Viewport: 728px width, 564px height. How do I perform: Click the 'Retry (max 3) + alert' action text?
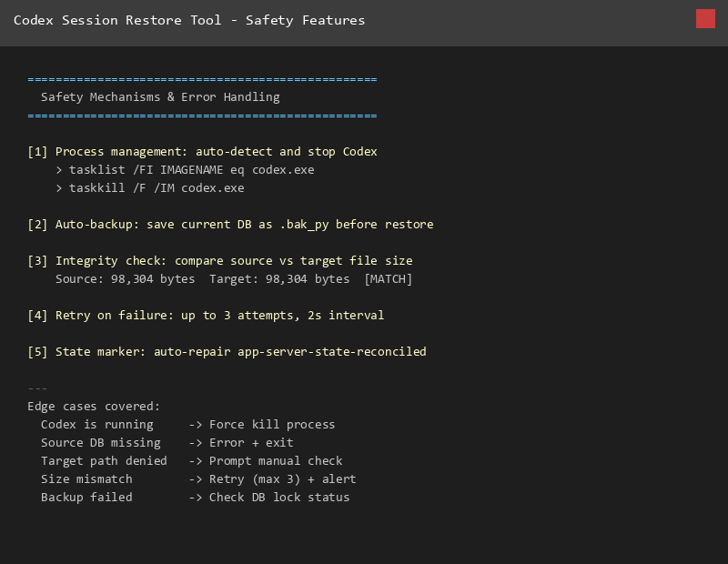point(283,479)
